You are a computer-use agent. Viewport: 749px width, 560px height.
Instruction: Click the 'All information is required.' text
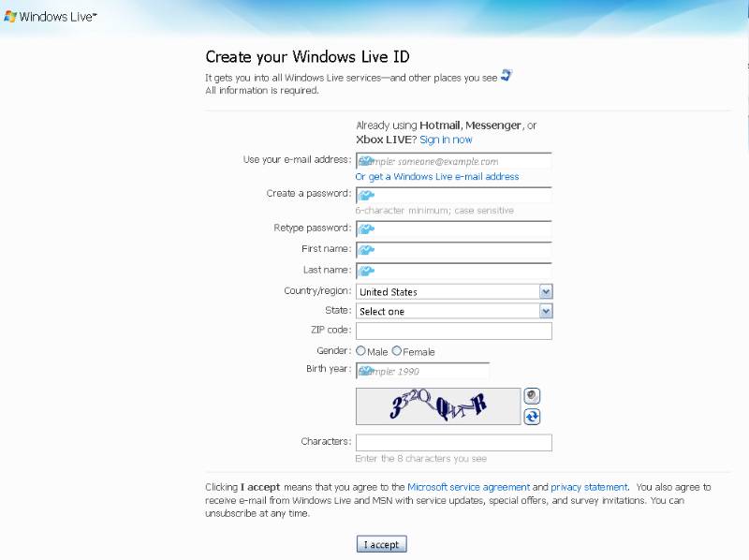(x=262, y=90)
